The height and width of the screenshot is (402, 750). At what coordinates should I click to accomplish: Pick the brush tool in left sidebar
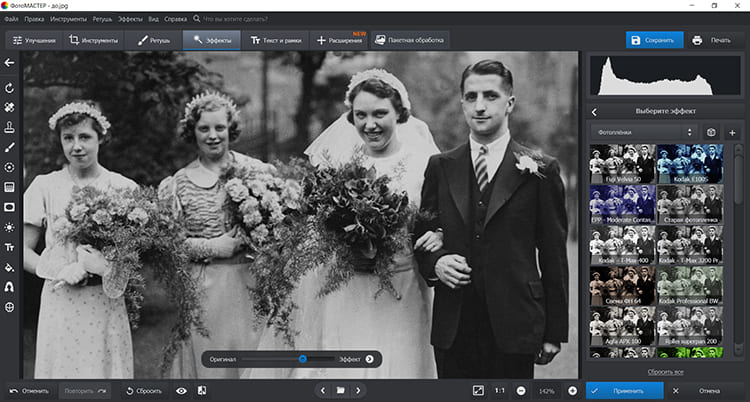click(9, 147)
